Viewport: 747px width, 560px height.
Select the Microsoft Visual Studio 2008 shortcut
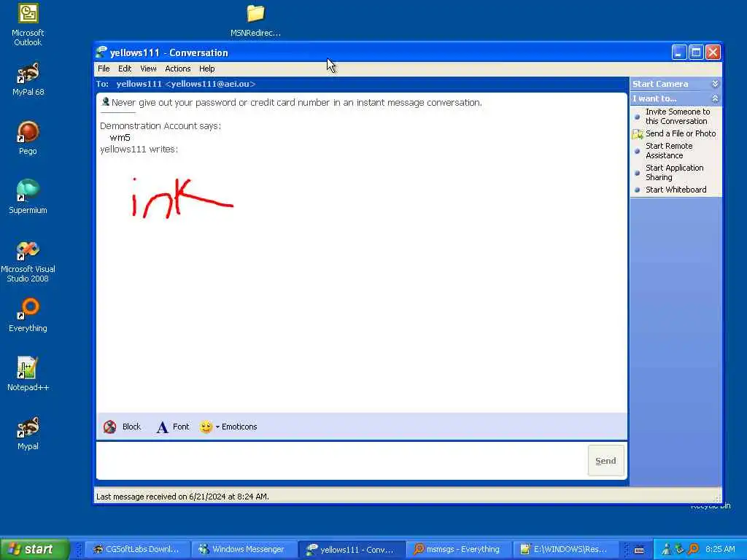[28, 261]
